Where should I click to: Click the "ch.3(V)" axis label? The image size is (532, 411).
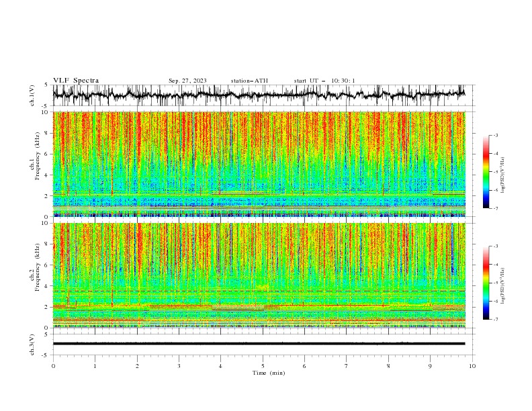point(32,345)
